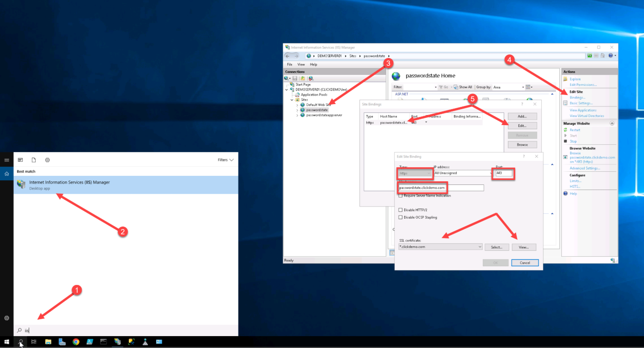Collapse the DEMOSERVER01 tree node
The image size is (644, 348).
pos(287,90)
